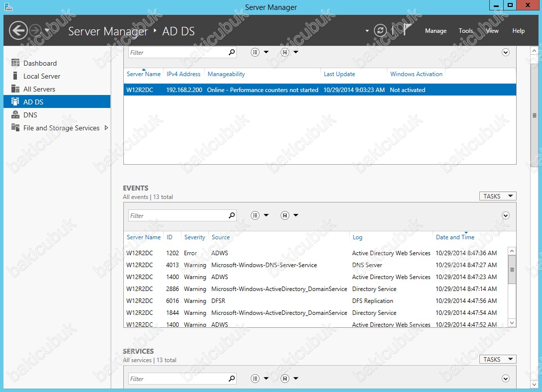Open Servers panel saved queries dropdown arrow

tap(296, 52)
